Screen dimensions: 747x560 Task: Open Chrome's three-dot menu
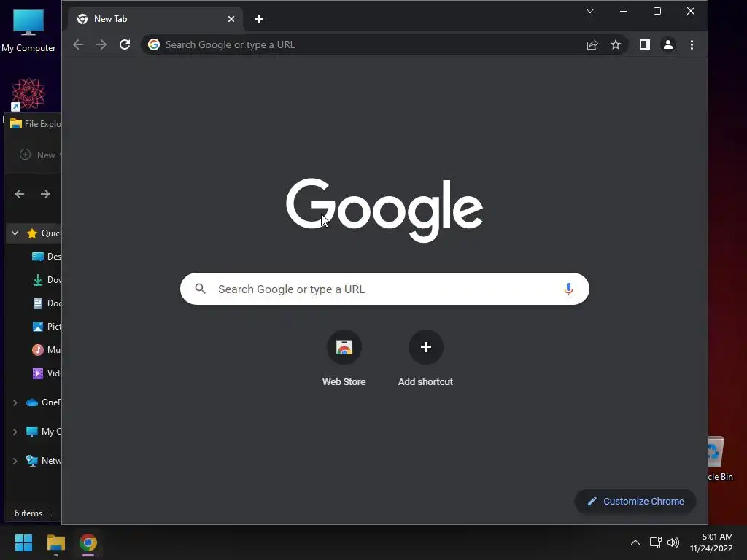pos(692,44)
